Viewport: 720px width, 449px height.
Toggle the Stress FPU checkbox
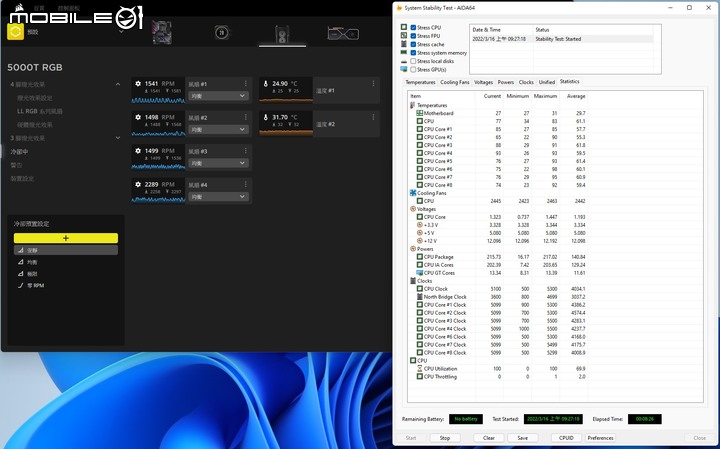click(413, 36)
